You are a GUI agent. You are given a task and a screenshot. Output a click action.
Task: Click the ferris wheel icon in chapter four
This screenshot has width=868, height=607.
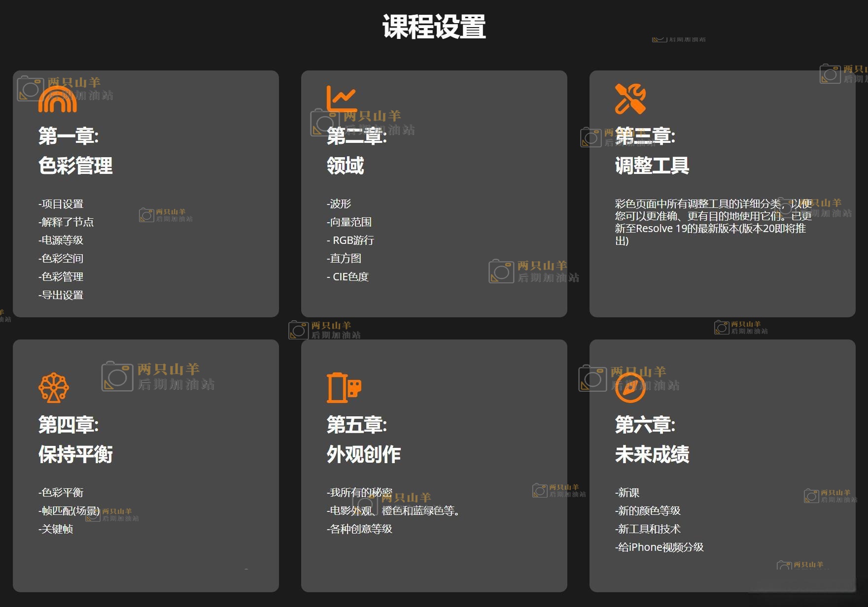[x=54, y=387]
